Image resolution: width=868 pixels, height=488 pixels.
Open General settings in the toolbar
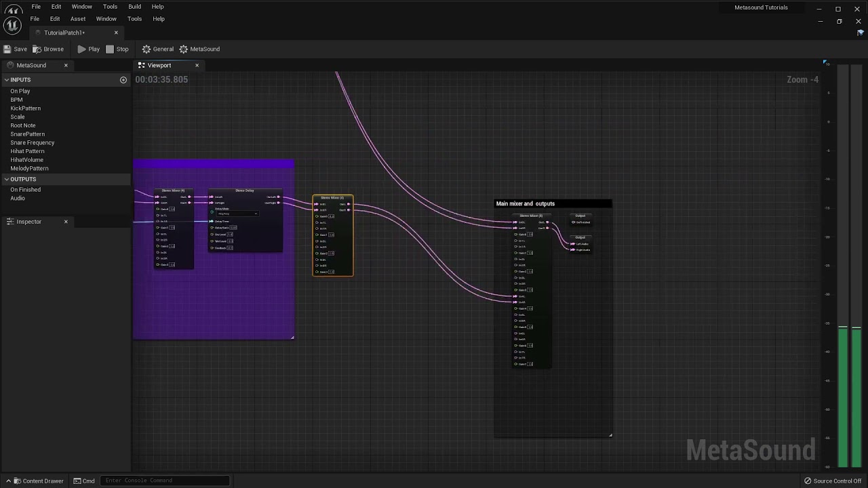pos(158,49)
